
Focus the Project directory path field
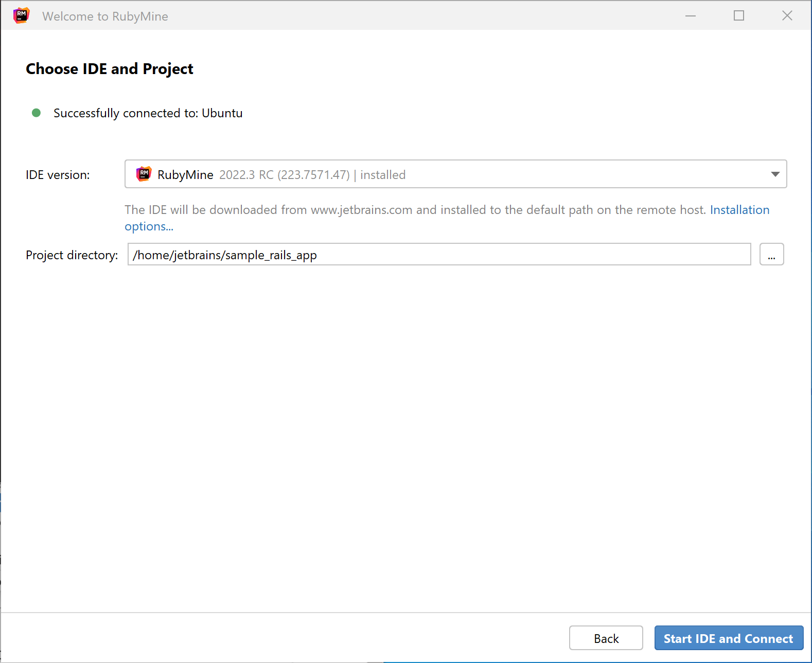click(438, 255)
